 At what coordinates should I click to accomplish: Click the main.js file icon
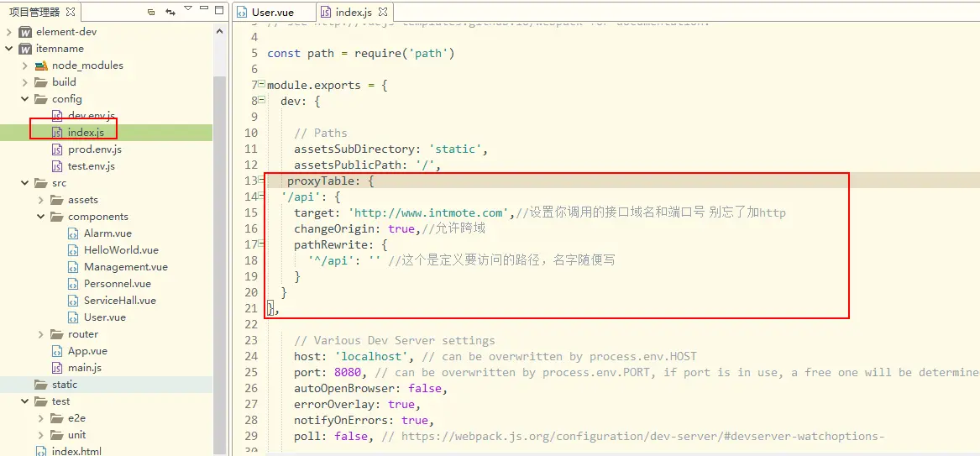(x=57, y=368)
